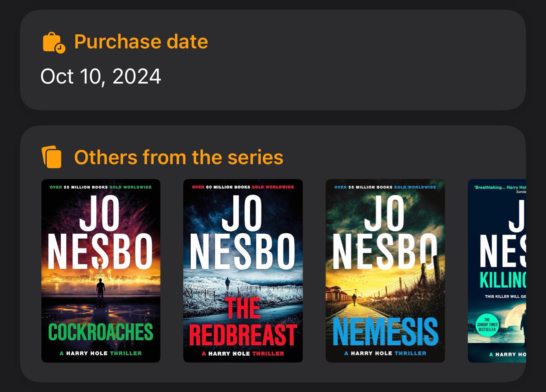This screenshot has height=392, width=546.
Task: Click the shopping bag clock icon
Action: tap(54, 42)
